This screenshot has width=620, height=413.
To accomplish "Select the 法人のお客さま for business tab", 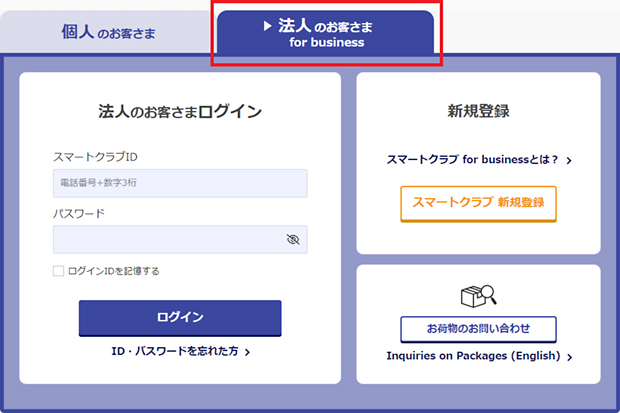I will coord(326,33).
